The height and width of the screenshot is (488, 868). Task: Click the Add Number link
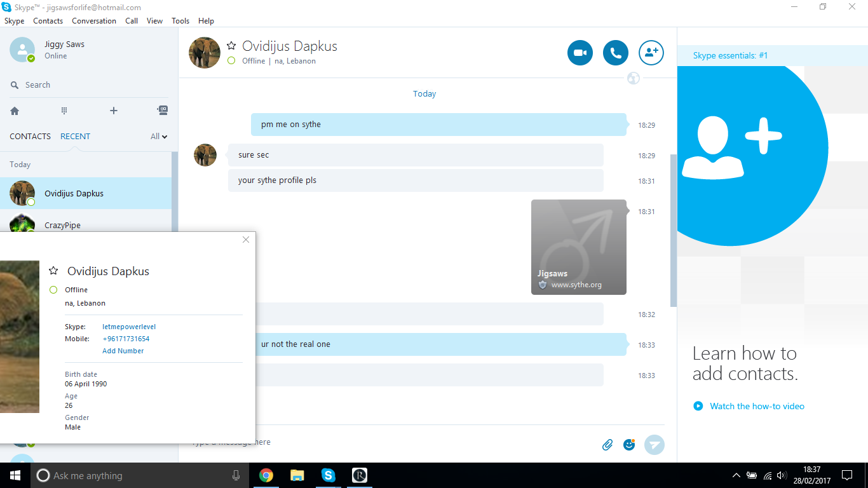(123, 351)
